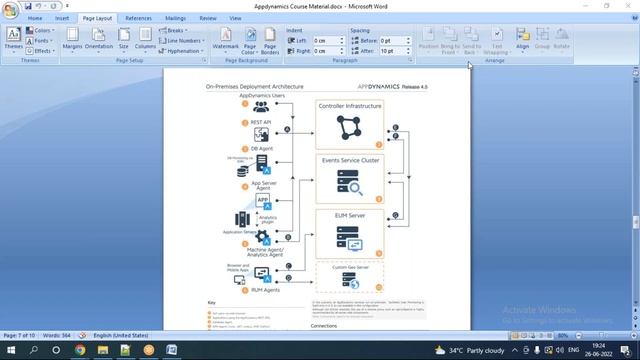Switch to Outline view

point(541,336)
